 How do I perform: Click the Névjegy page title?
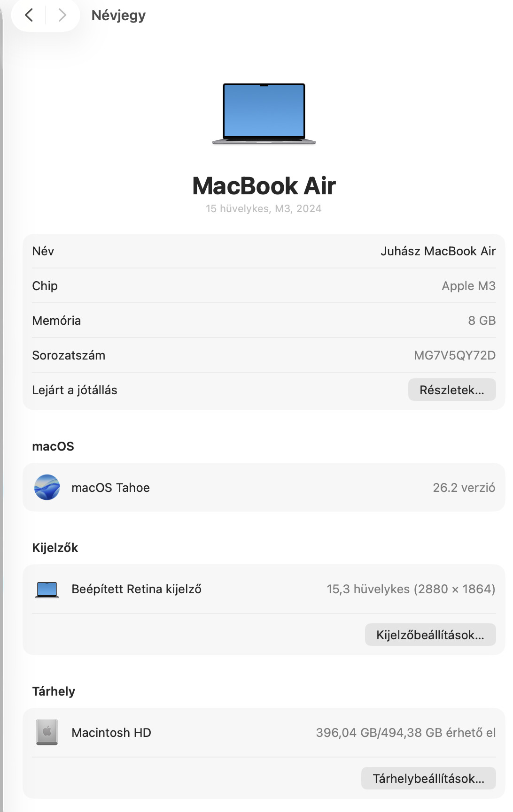pos(118,15)
